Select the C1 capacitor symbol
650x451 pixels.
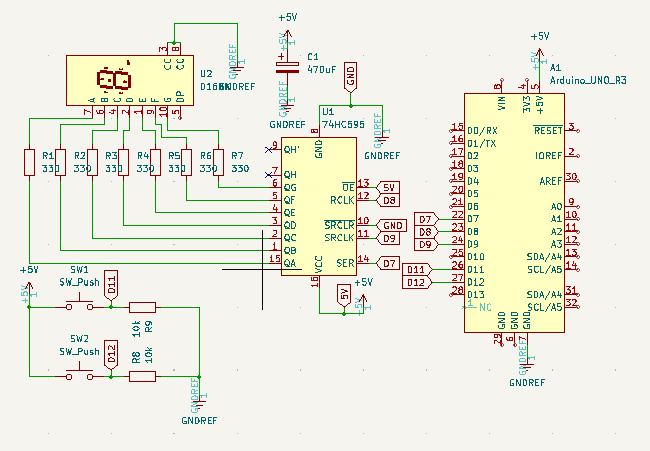tap(287, 68)
